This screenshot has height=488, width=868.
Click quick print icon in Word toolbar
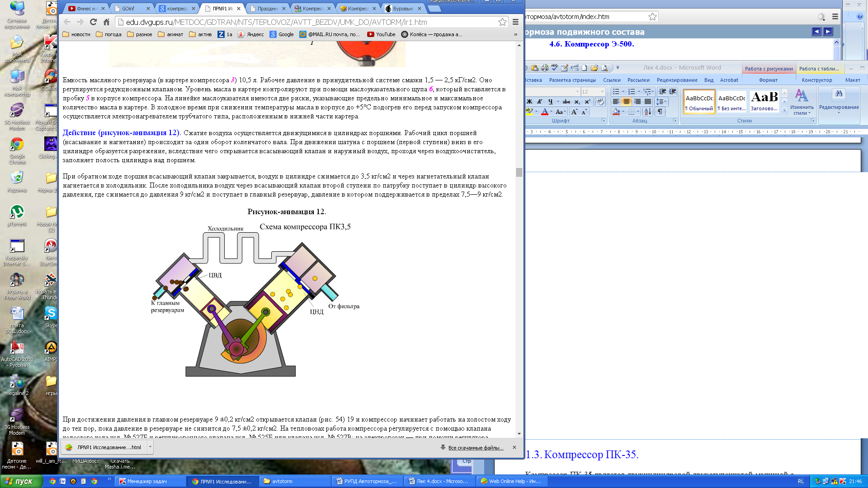tap(545, 68)
